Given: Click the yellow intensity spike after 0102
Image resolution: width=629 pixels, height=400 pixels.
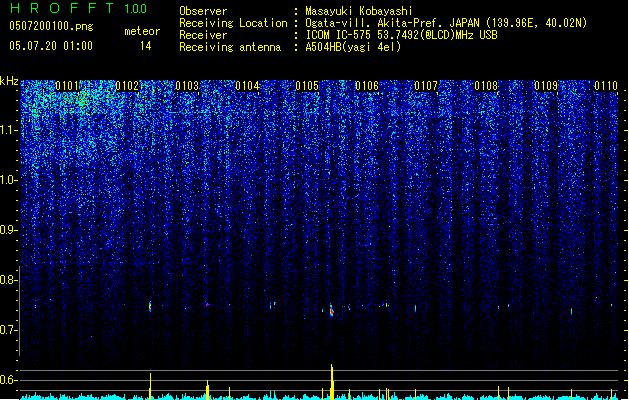Looking at the screenshot, I should click(x=150, y=386).
